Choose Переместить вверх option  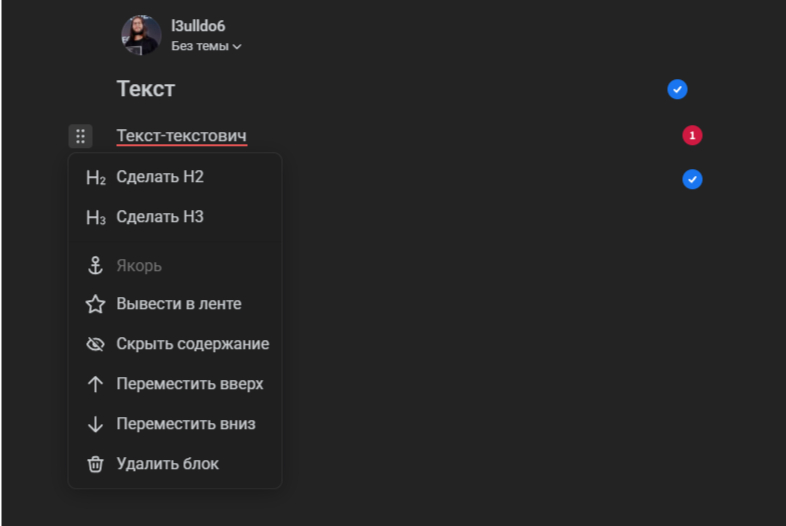[x=190, y=384]
